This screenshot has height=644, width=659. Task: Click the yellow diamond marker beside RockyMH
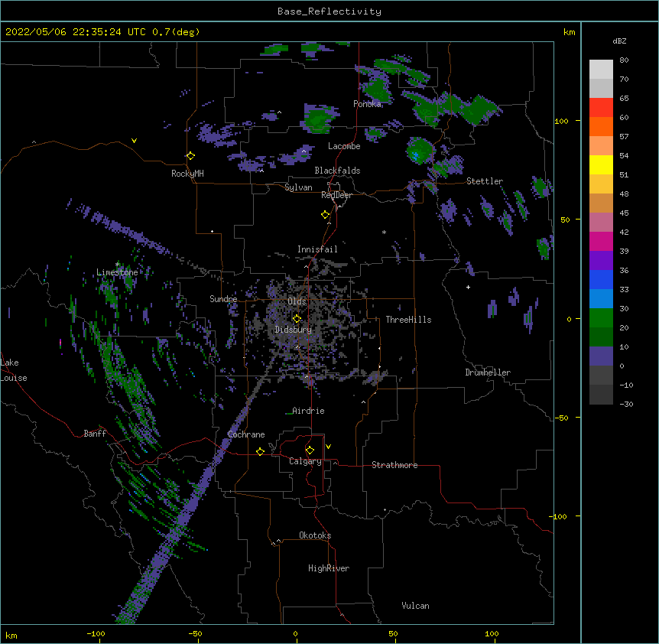[x=190, y=156]
